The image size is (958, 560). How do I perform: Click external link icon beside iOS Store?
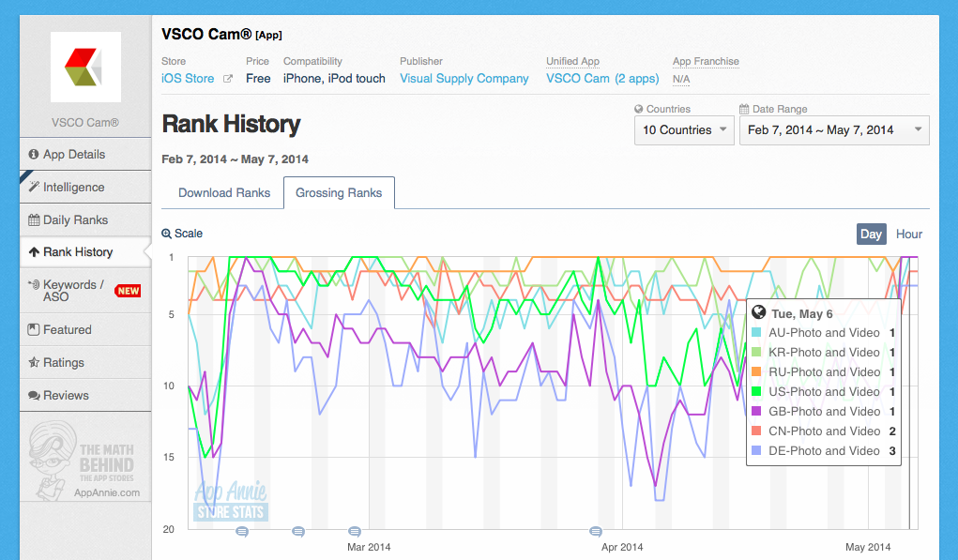point(228,79)
